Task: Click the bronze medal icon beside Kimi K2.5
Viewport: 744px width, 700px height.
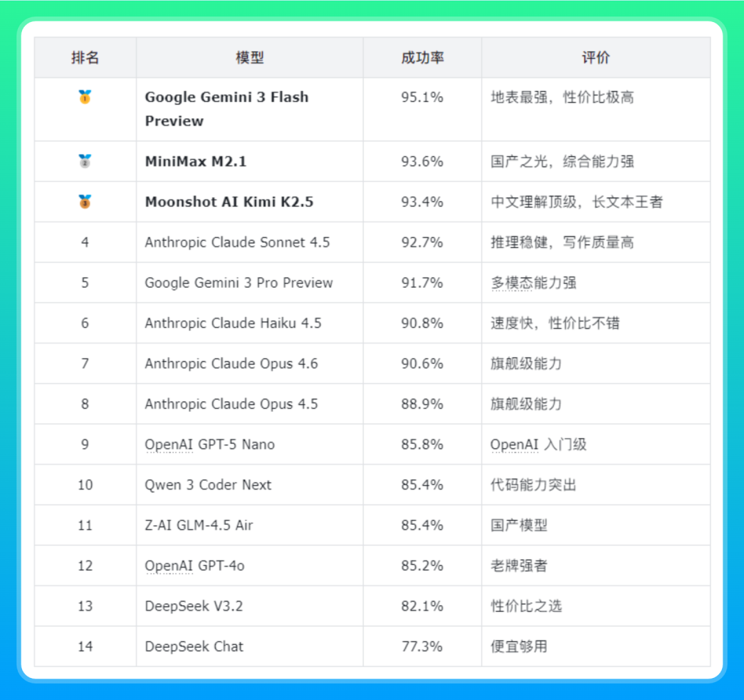Action: point(85,202)
